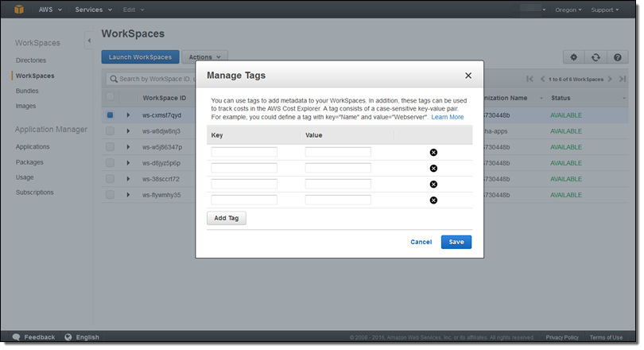Image resolution: width=644 pixels, height=350 pixels.
Task: Open the Actions dropdown
Action: click(x=204, y=57)
